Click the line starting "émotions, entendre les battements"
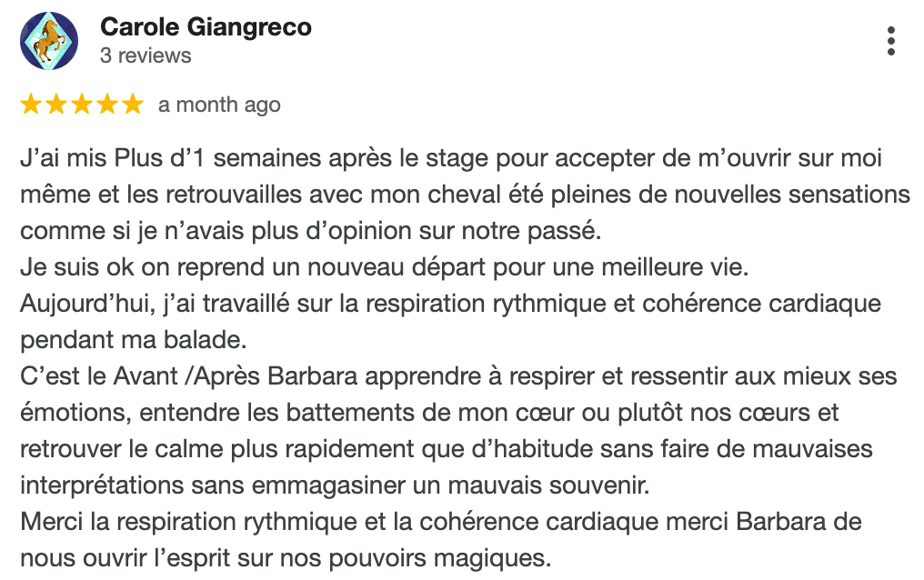 click(429, 413)
